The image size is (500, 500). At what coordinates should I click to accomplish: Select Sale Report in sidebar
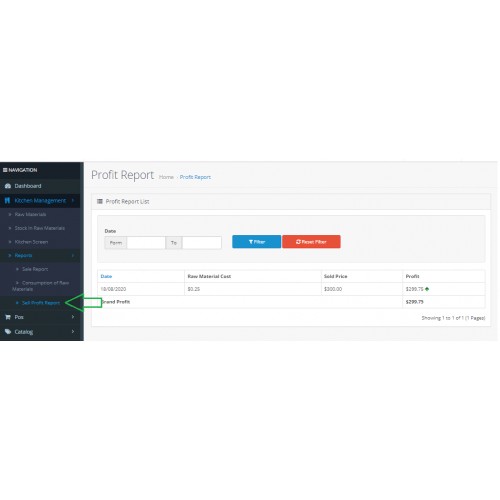(x=35, y=269)
